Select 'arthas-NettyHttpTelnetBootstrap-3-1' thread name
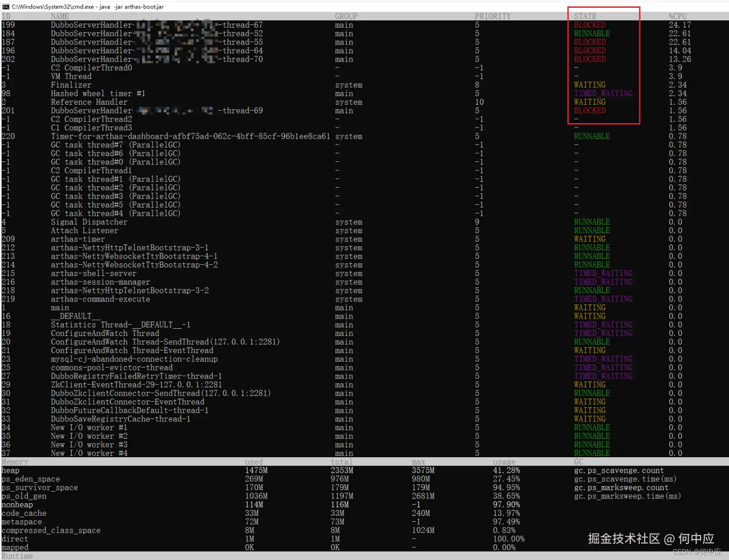729x560 pixels. tap(130, 248)
